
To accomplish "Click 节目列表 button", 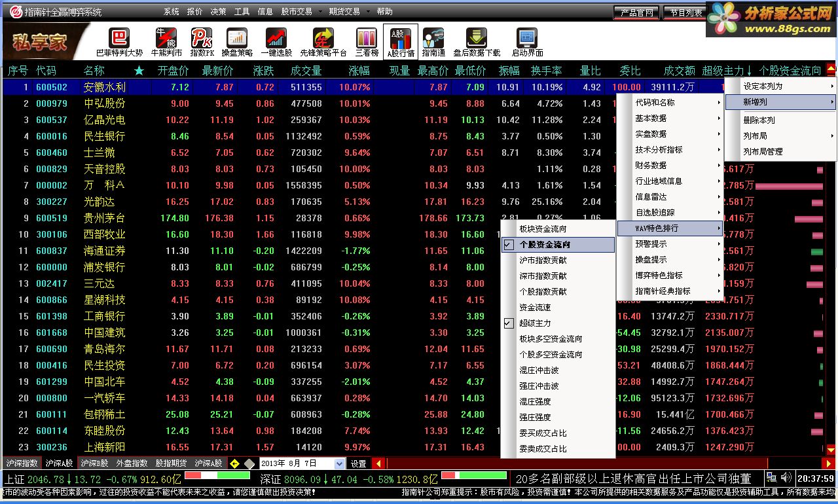I will (685, 12).
